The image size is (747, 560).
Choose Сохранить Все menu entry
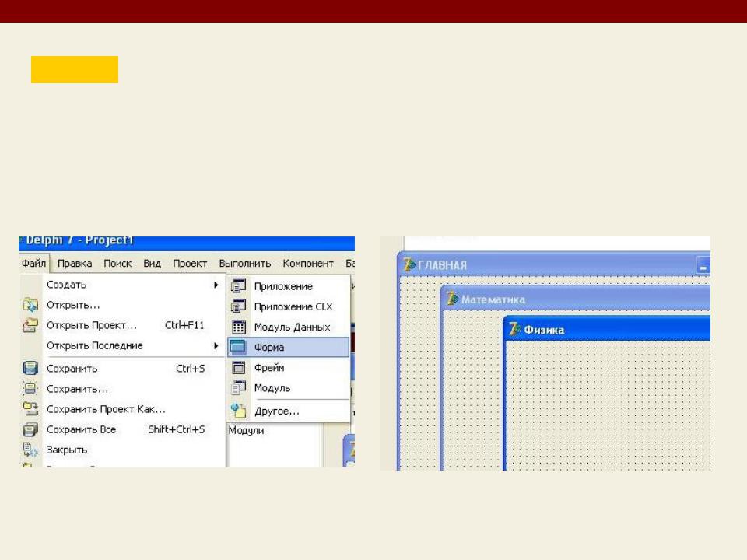122,429
